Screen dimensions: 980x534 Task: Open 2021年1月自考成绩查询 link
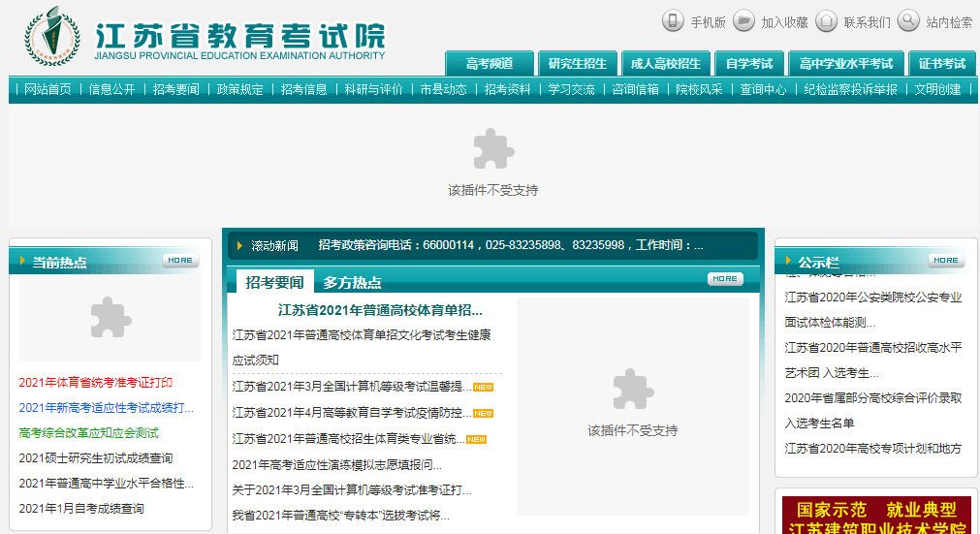coord(81,509)
